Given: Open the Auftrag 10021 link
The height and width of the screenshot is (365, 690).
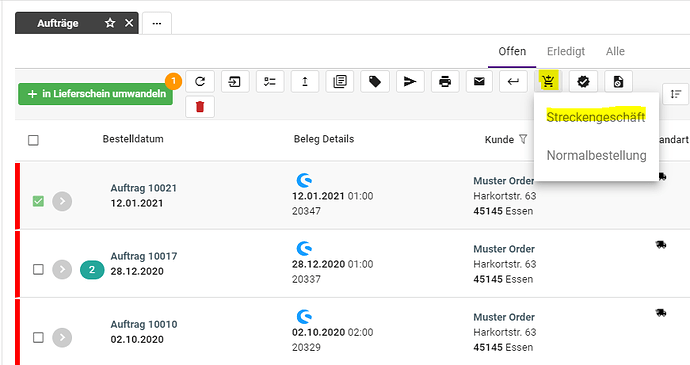Looking at the screenshot, I should point(143,188).
